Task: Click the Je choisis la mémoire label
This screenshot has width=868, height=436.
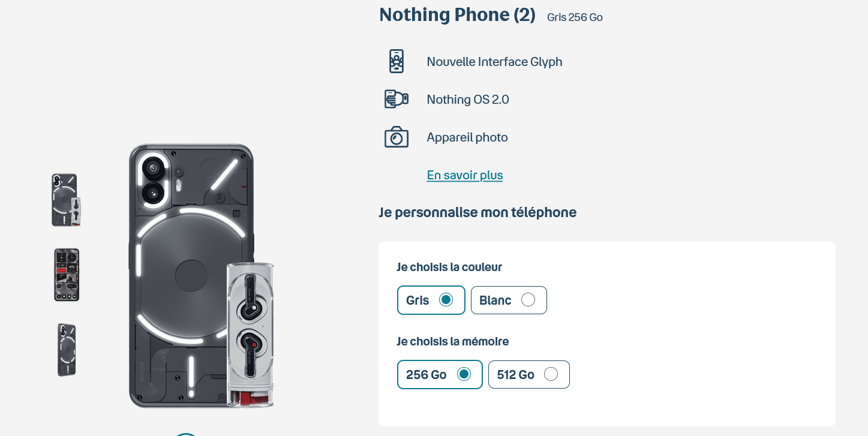Action: pos(452,341)
